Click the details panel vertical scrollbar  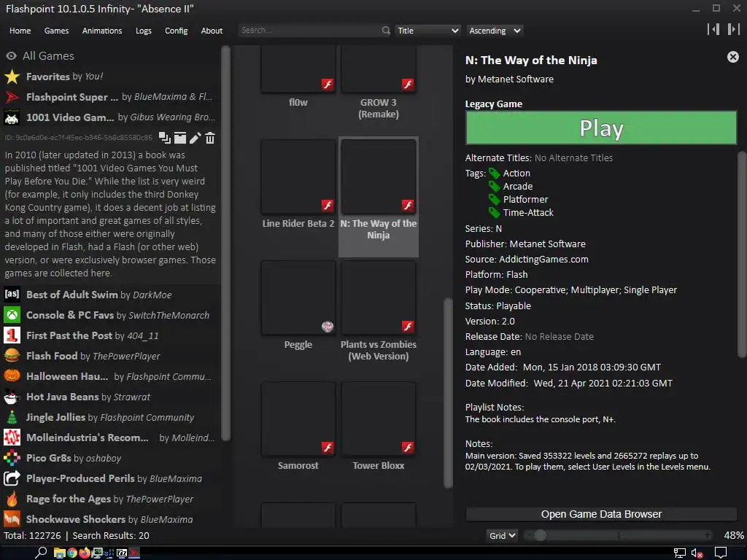(x=742, y=254)
